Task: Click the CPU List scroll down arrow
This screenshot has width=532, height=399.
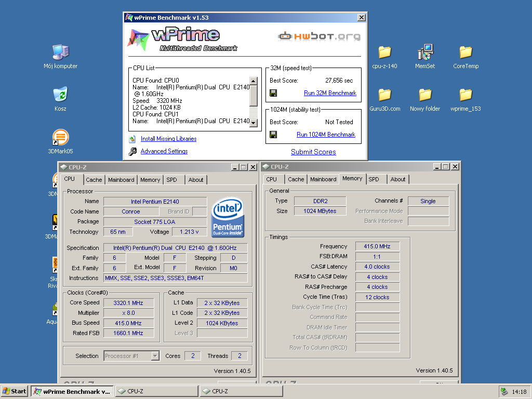Action: click(x=254, y=123)
